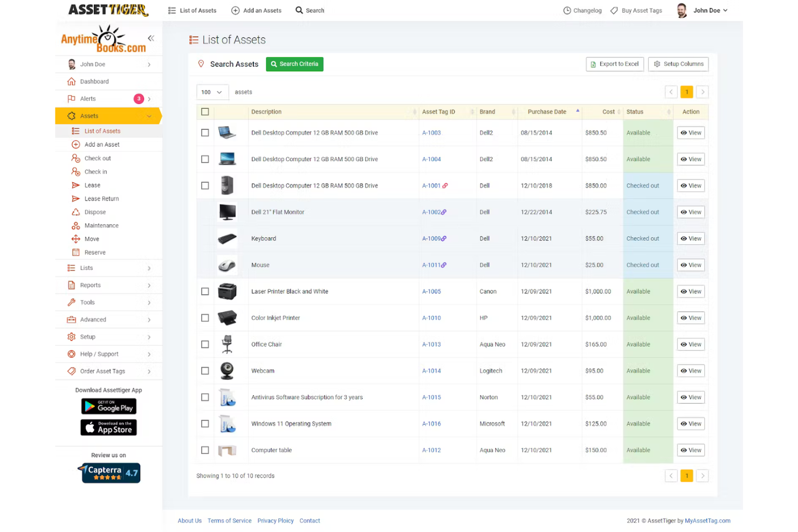The height and width of the screenshot is (532, 798).
Task: Select the Move icon under Assets
Action: tap(75, 239)
